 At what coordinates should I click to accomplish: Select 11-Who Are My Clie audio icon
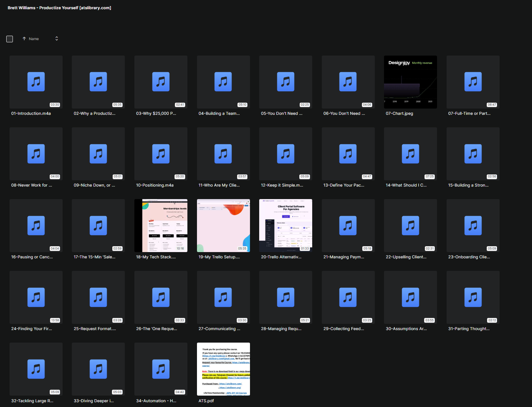pyautogui.click(x=223, y=154)
